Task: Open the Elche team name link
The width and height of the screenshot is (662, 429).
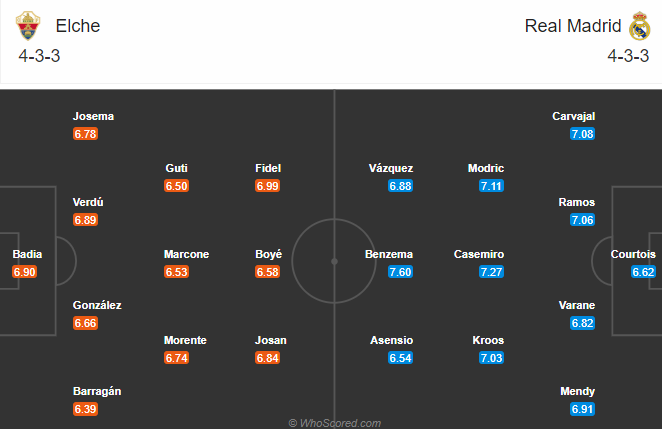Action: point(78,26)
